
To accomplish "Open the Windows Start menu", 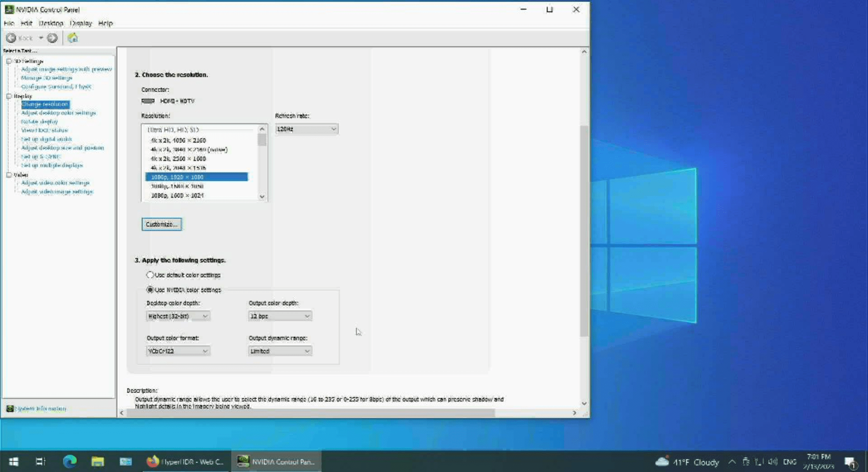I will pos(14,461).
